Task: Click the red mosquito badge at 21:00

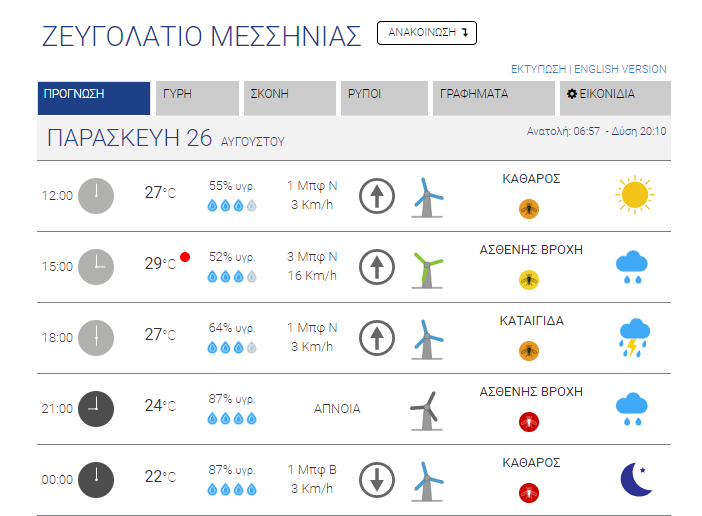Action: (x=529, y=422)
